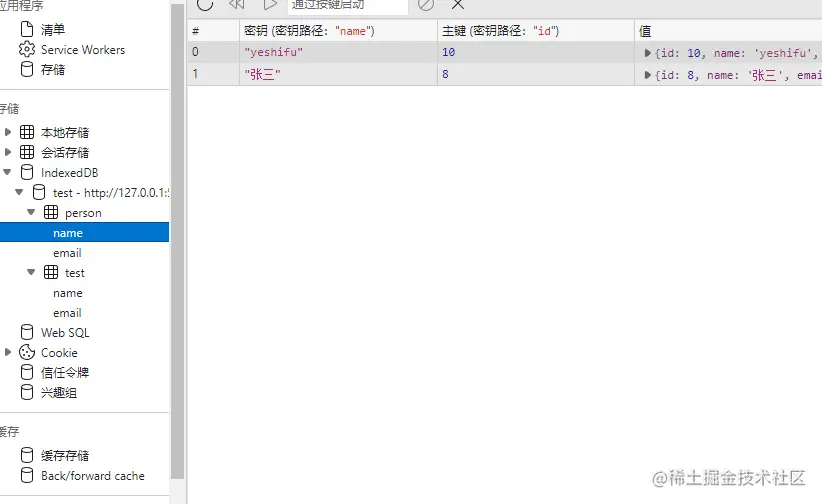Select primary key cell 8
This screenshot has width=822, height=504.
point(536,74)
